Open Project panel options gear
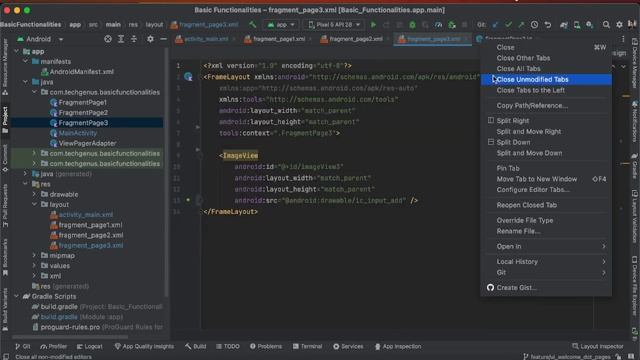This screenshot has height=360, width=640. click(x=150, y=39)
